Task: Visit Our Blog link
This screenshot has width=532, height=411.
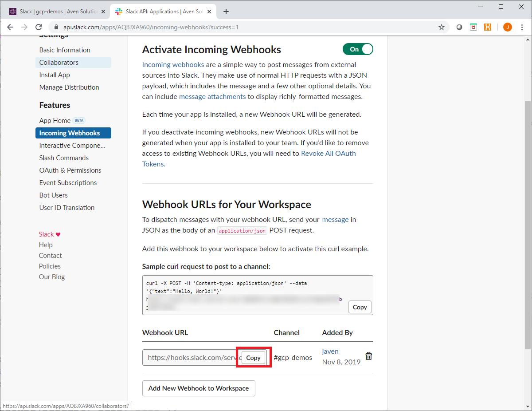Action: click(x=52, y=277)
